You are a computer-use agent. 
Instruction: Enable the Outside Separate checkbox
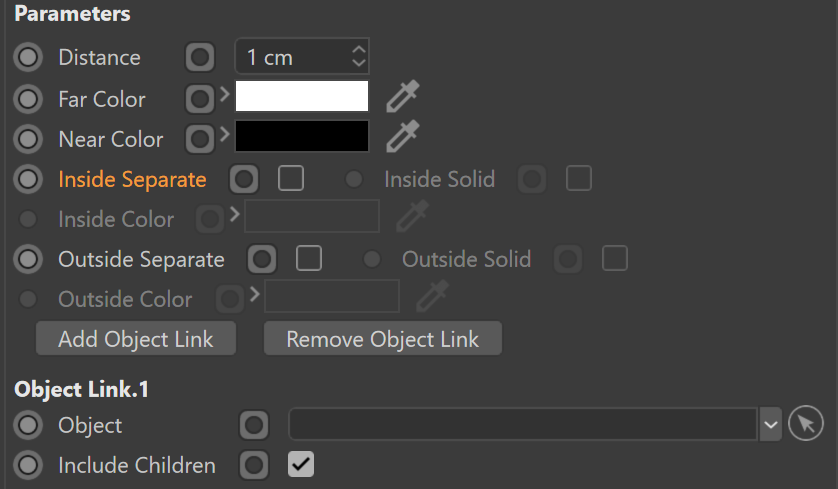click(309, 259)
